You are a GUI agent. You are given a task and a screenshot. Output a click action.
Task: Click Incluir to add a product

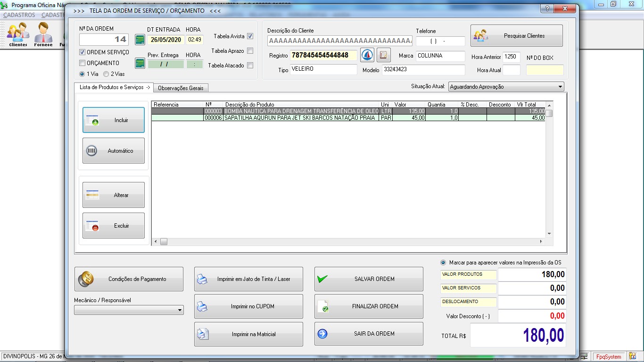114,120
